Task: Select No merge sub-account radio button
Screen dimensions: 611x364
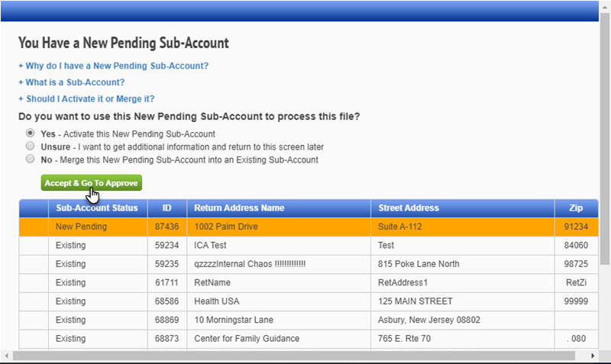Action: (x=31, y=159)
